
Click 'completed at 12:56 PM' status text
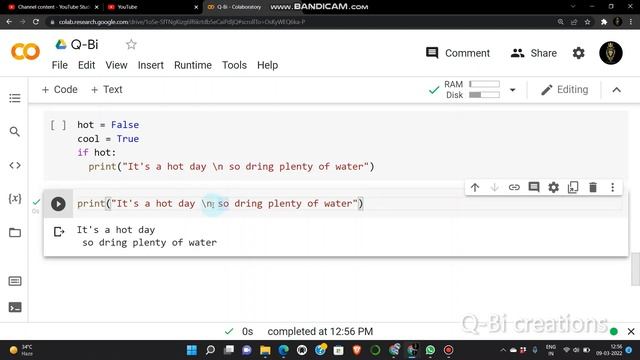click(320, 331)
